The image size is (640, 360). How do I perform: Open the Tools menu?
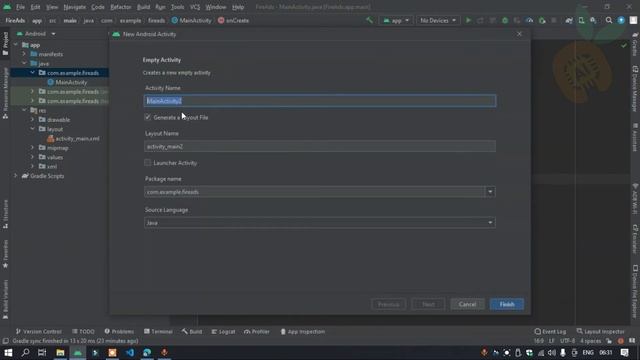click(178, 7)
